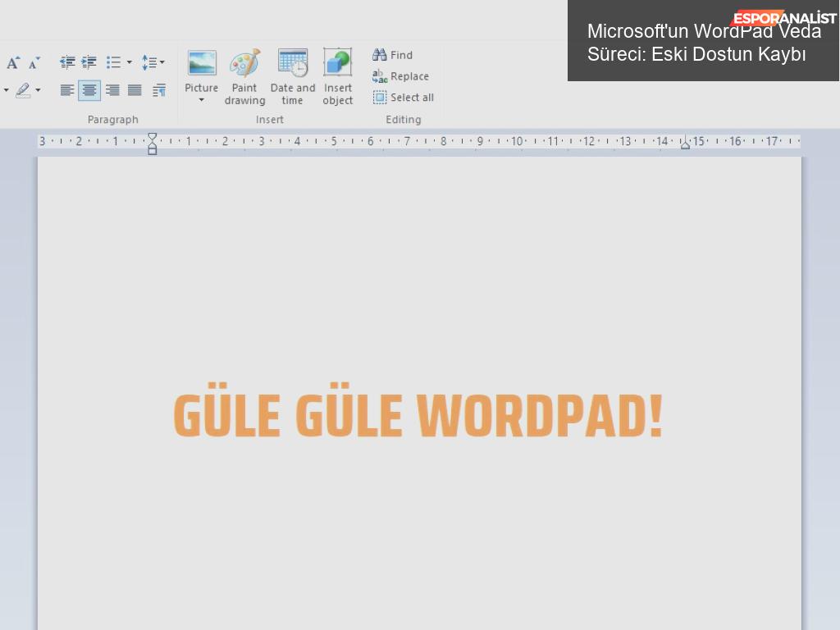Viewport: 840px width, 630px height.
Task: Open the Picture dropdown arrow
Action: pos(201,100)
